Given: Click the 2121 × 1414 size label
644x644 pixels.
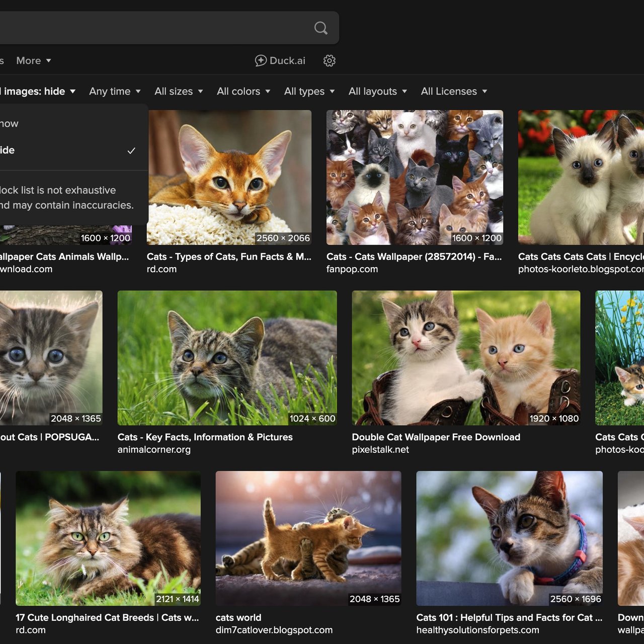Looking at the screenshot, I should (178, 599).
